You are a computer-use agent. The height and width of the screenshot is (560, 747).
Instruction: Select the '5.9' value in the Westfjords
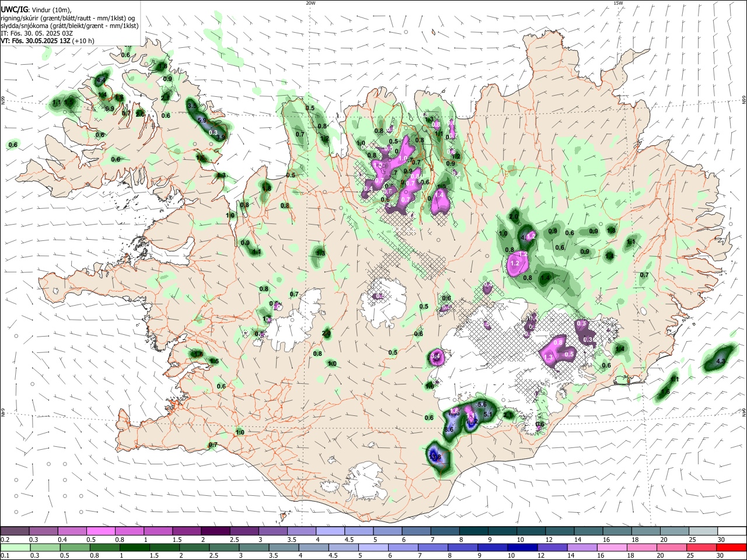click(203, 120)
